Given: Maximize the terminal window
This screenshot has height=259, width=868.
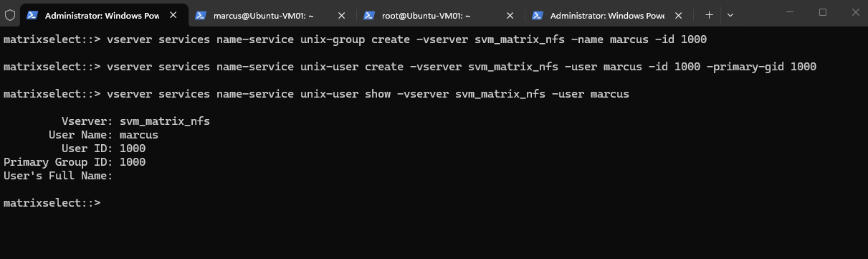Looking at the screenshot, I should tap(822, 12).
